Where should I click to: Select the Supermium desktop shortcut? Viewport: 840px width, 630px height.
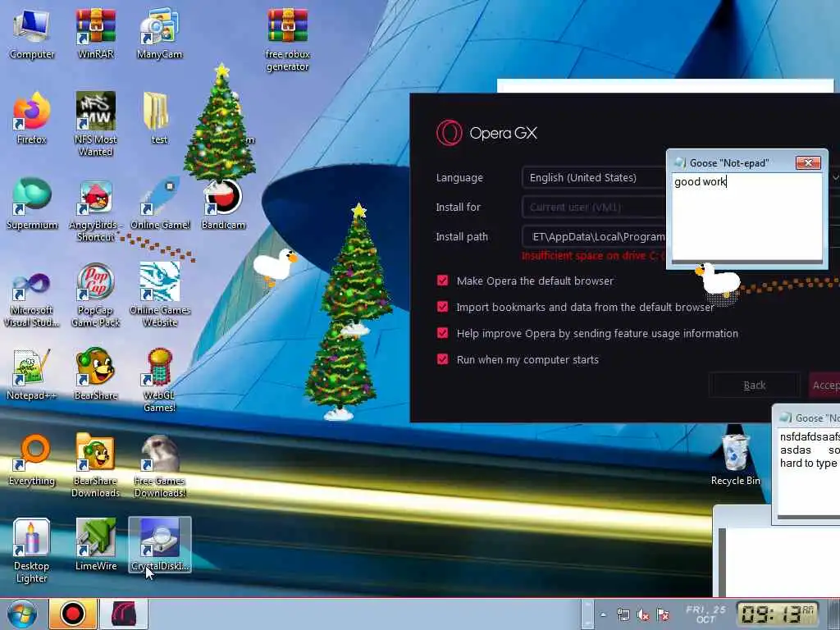tap(32, 204)
